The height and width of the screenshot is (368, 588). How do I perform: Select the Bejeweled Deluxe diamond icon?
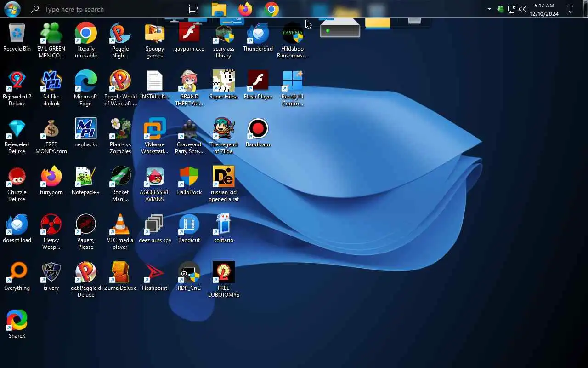[x=17, y=136]
